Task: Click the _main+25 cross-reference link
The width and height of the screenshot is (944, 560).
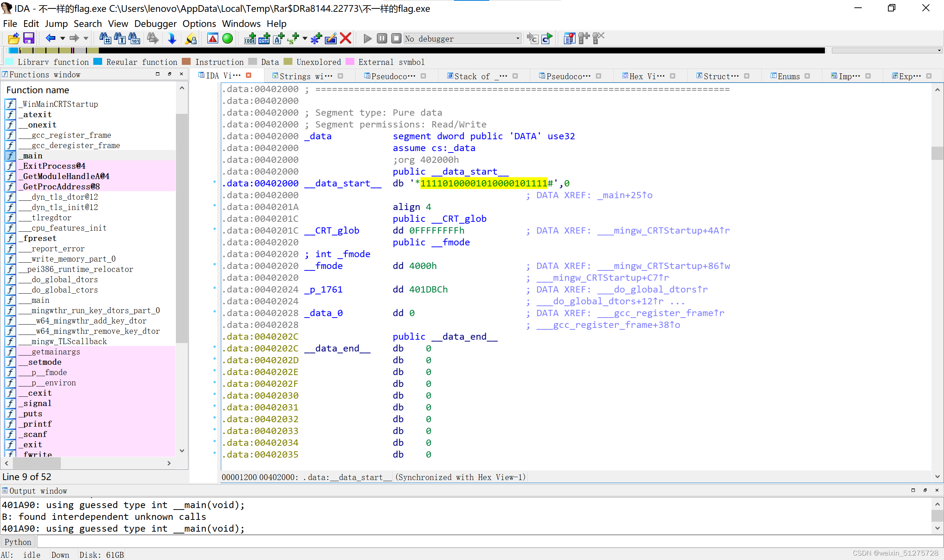Action: (625, 195)
